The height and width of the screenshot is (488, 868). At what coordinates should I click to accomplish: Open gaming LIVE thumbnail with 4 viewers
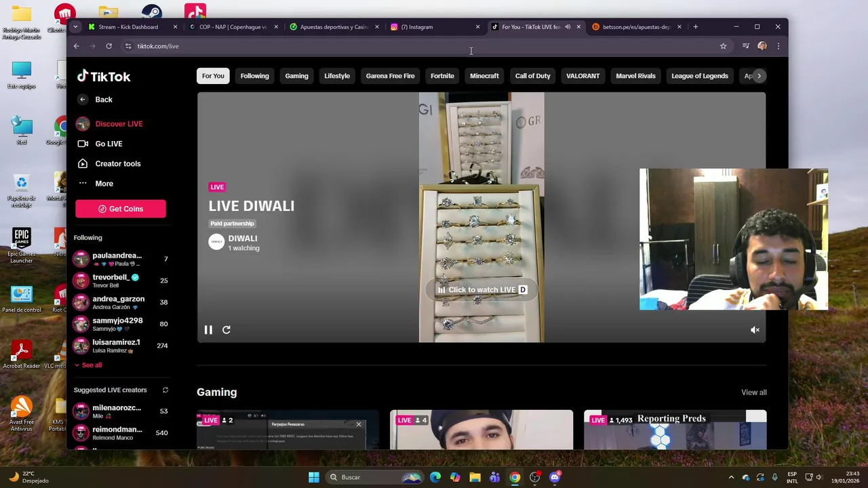[481, 430]
